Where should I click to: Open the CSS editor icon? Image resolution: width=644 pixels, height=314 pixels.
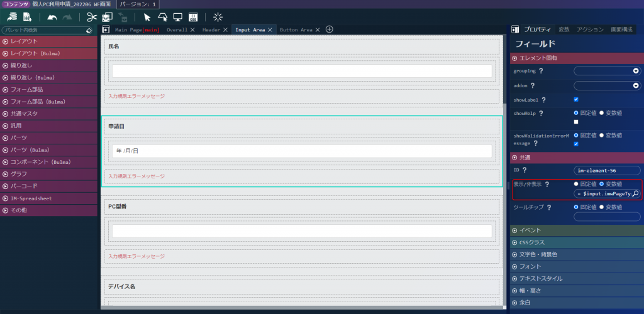(x=192, y=17)
